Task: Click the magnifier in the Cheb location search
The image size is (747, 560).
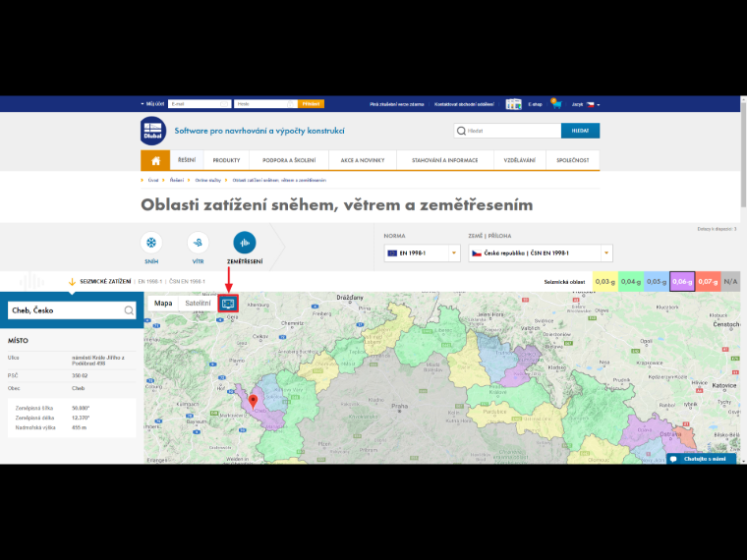Action: coord(129,310)
